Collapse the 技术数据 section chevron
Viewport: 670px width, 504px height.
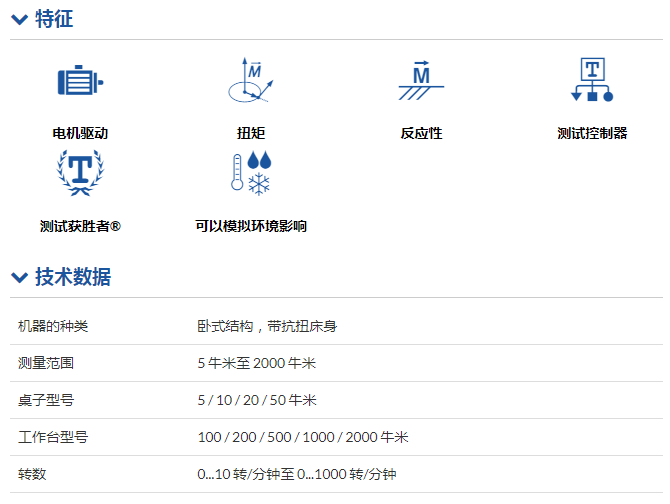19,278
